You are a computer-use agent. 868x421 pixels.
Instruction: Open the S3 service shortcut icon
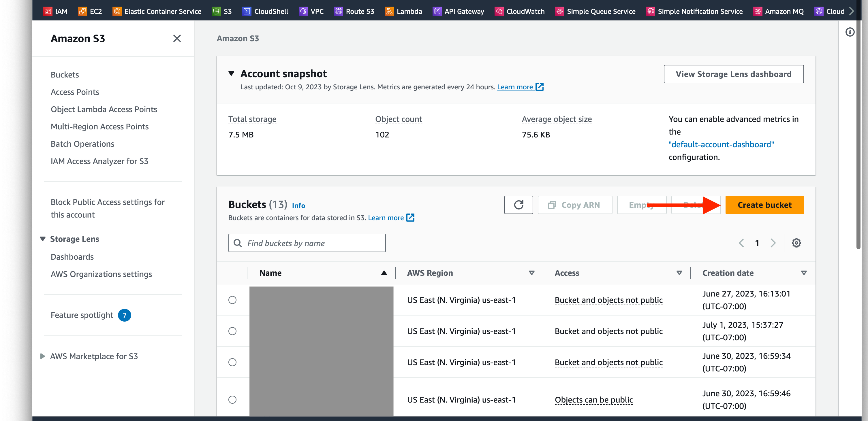coord(216,11)
